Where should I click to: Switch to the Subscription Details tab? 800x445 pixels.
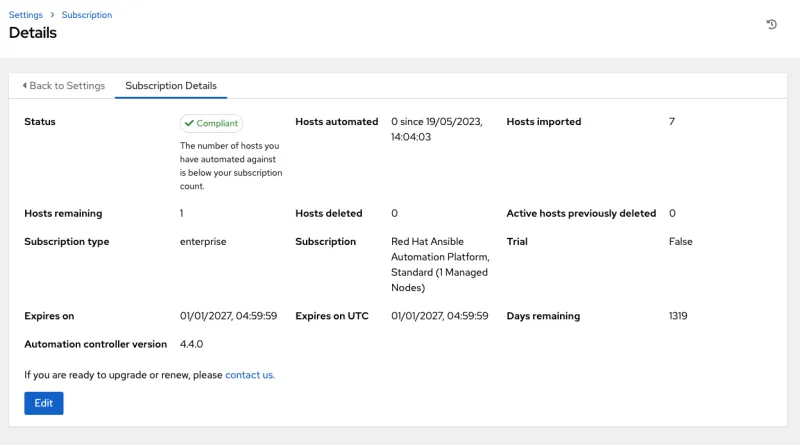coord(171,86)
